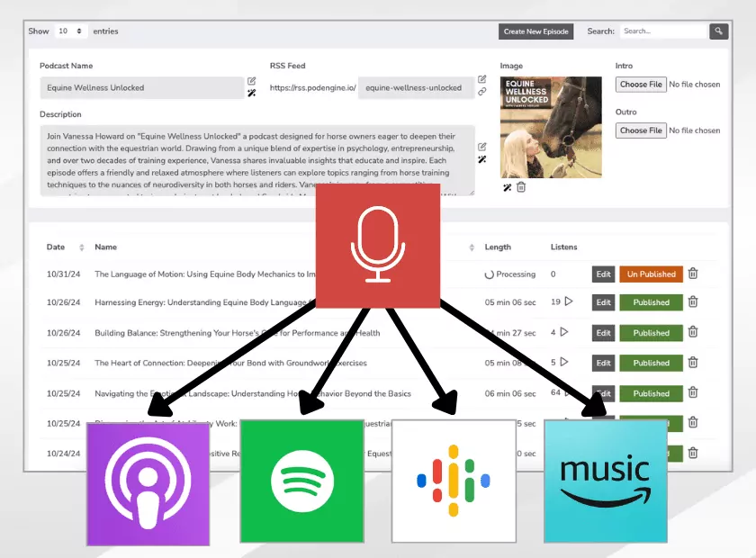Click the Create New Episode button
Screen dimensions: 756x558
pyautogui.click(x=535, y=31)
